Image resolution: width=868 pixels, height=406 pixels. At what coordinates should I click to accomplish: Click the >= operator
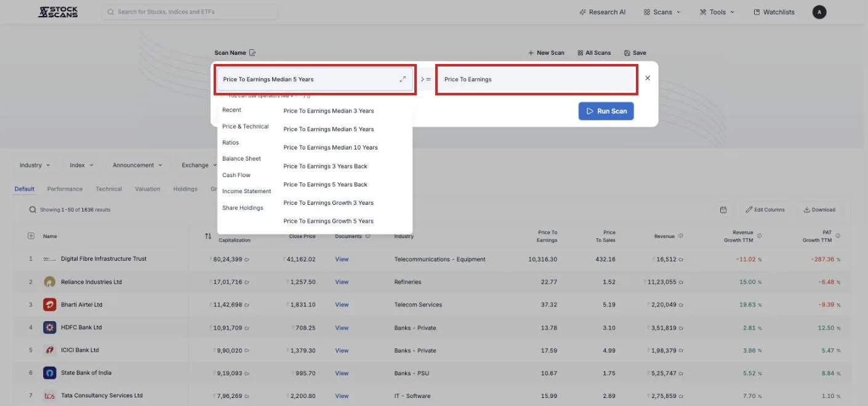point(426,79)
